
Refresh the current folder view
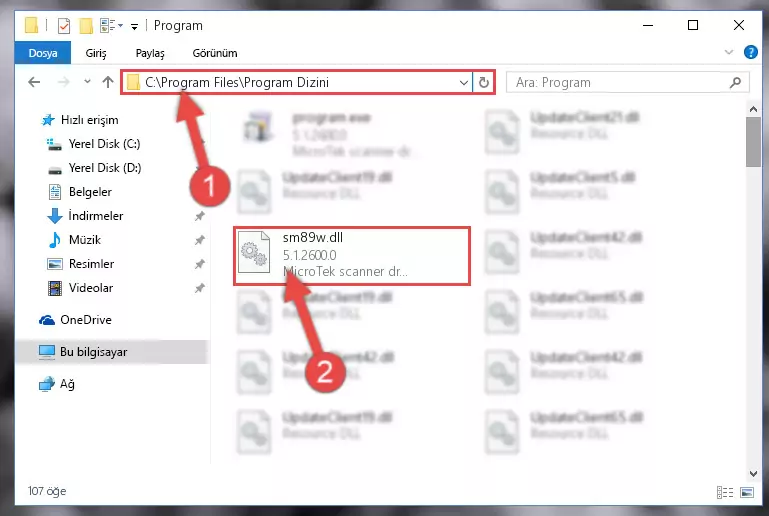(x=484, y=82)
